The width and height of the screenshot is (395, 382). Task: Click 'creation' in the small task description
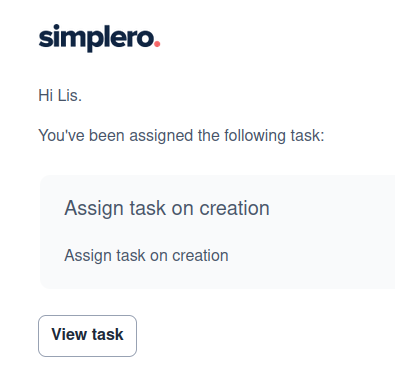(200, 256)
